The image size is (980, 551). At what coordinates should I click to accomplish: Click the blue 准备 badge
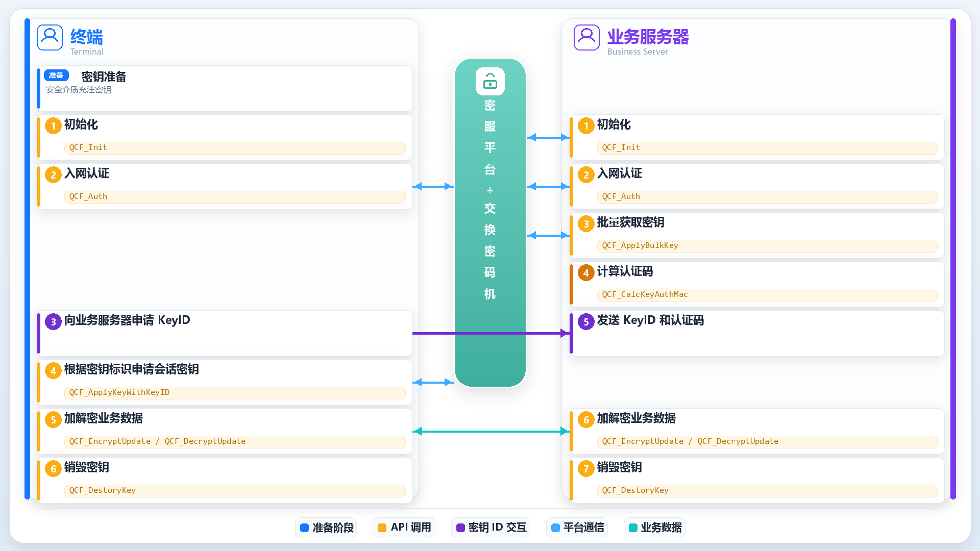56,76
